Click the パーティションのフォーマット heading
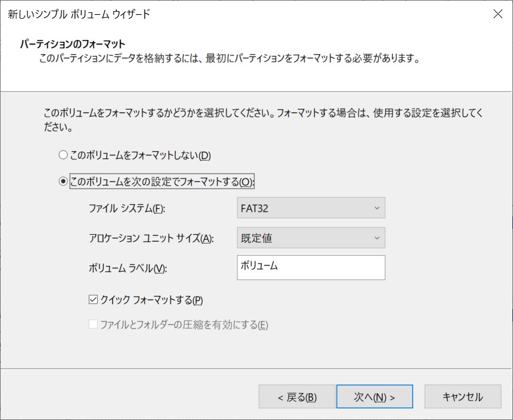This screenshot has width=513, height=420. [x=72, y=44]
